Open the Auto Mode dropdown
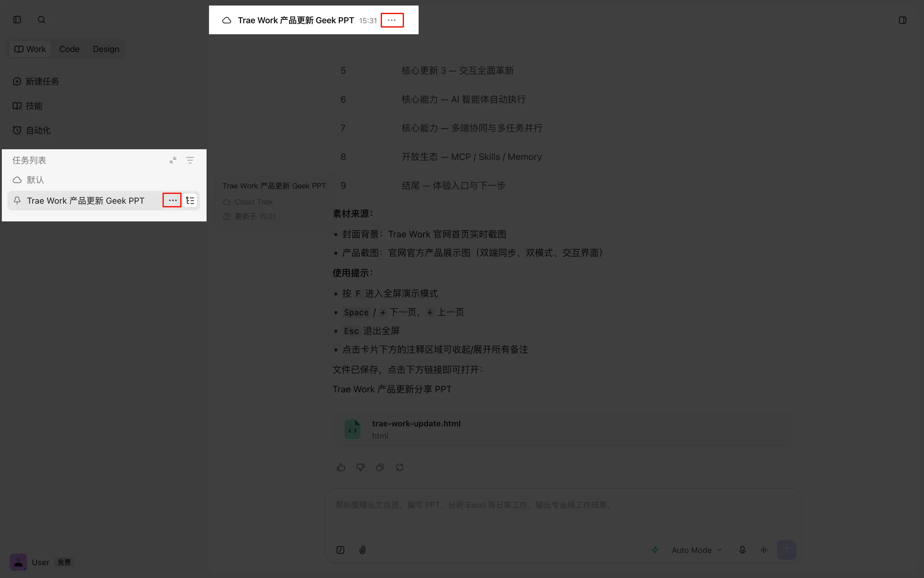This screenshot has width=924, height=578. click(696, 550)
